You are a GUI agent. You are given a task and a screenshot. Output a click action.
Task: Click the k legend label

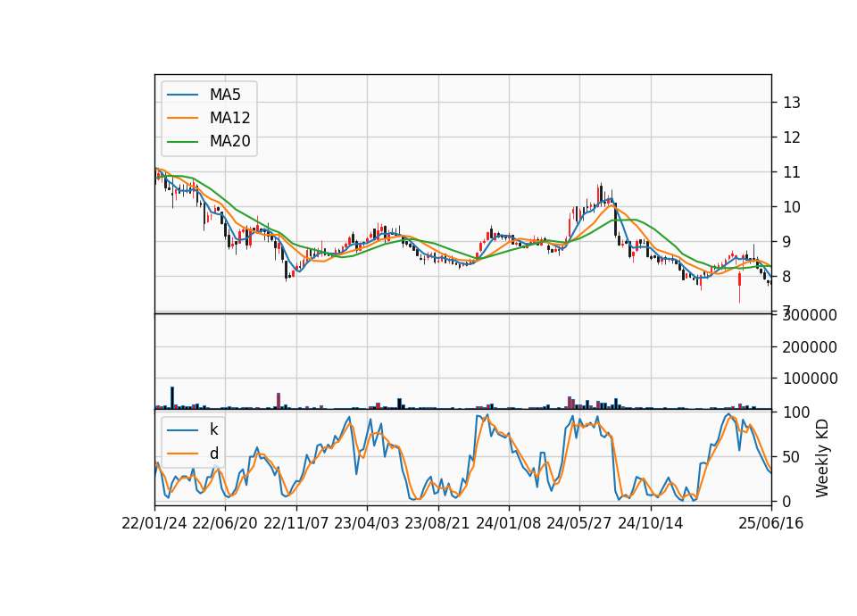tap(213, 429)
